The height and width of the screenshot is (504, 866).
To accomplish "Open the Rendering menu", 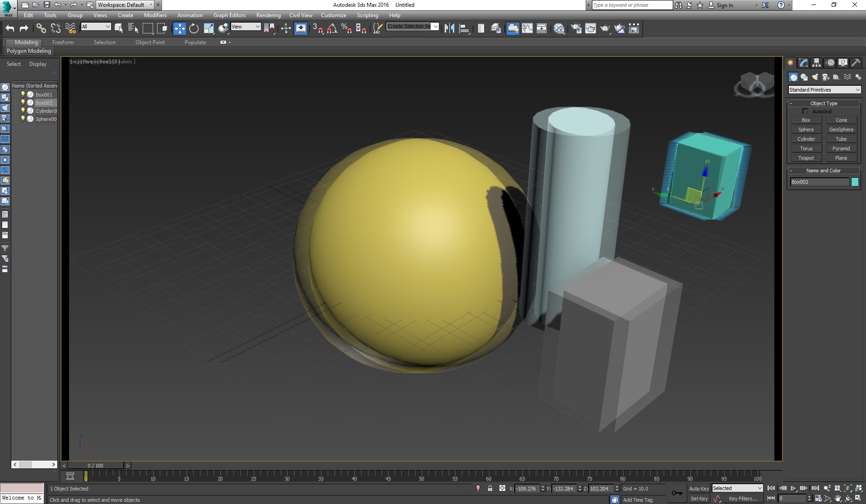I will point(268,15).
